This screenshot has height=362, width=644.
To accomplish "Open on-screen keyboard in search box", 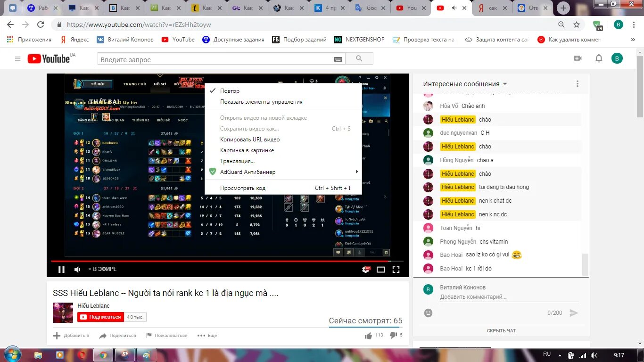I will (x=338, y=59).
